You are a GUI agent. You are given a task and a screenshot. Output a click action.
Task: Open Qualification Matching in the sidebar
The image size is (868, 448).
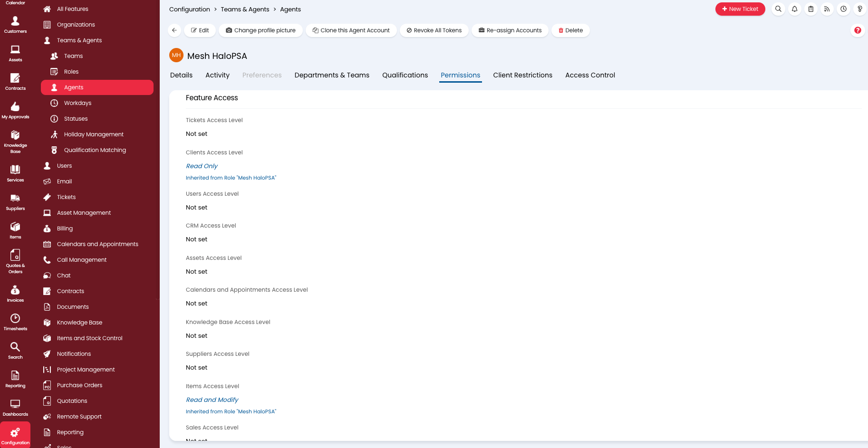coord(97,150)
